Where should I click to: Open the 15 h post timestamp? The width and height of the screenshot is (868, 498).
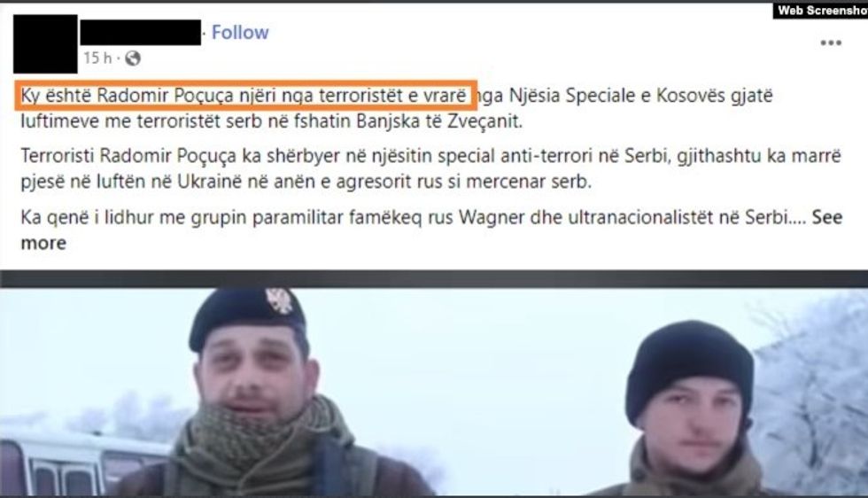97,58
